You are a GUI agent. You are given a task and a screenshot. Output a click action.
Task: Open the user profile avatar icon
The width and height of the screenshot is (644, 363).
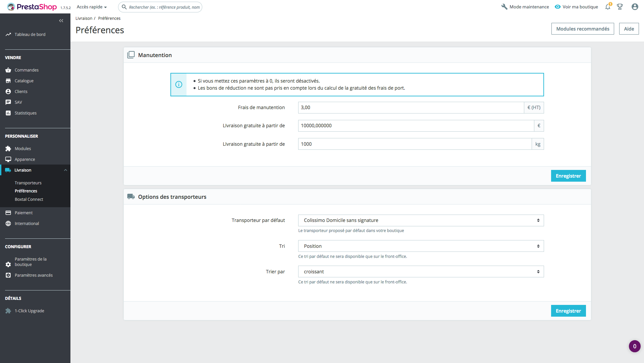pos(635,7)
